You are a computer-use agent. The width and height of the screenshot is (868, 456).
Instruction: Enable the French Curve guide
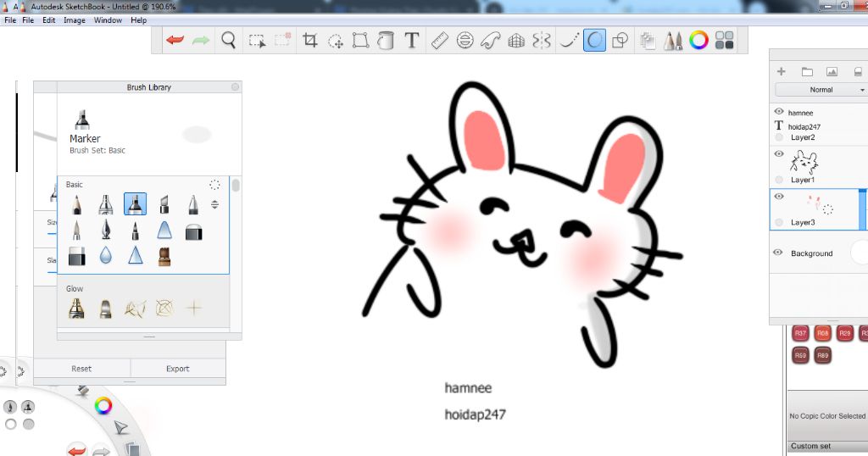(x=491, y=41)
